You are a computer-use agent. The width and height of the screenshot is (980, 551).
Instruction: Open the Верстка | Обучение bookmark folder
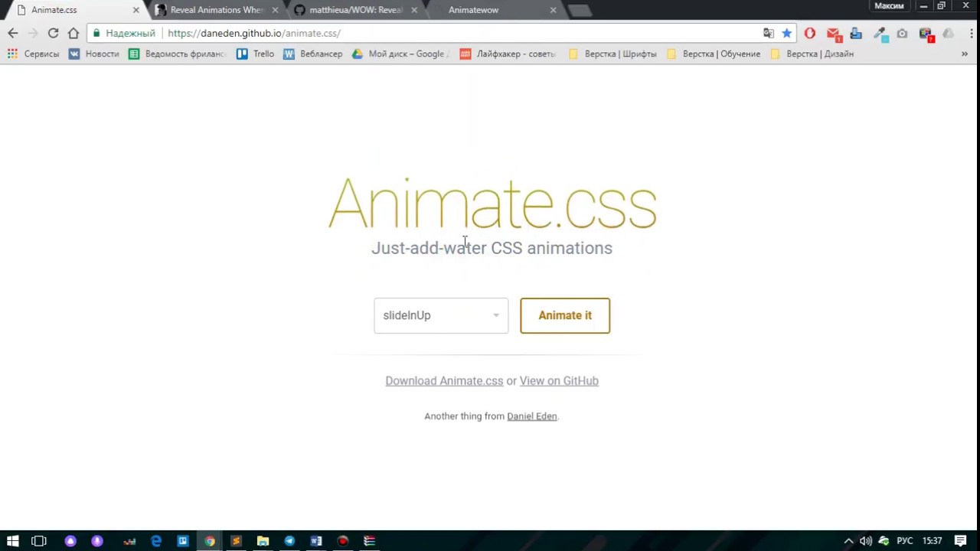714,54
